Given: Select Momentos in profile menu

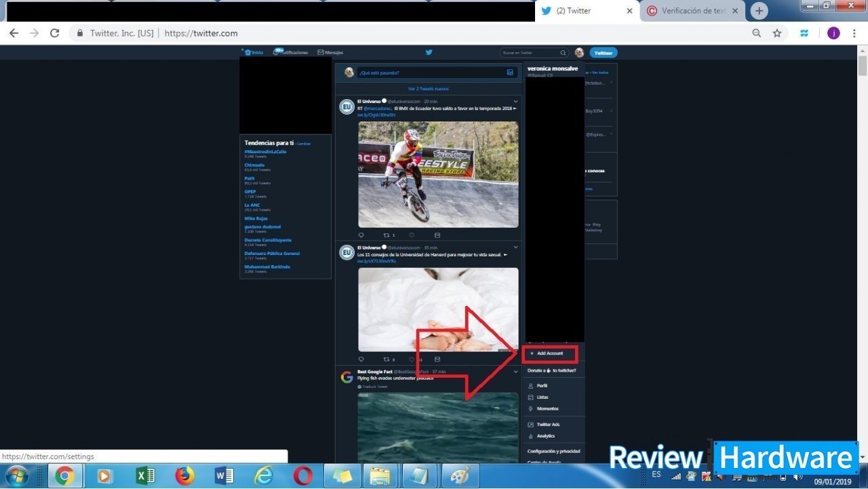Looking at the screenshot, I should (547, 409).
